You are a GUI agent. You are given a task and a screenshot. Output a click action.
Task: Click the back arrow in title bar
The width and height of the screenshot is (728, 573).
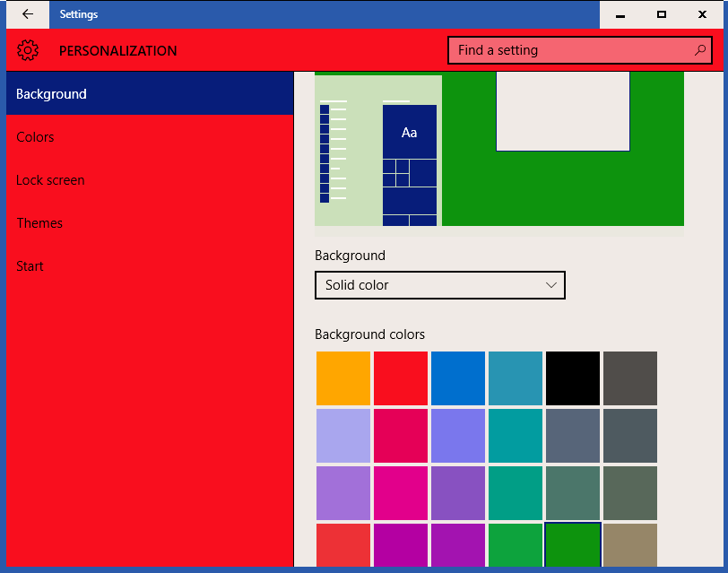click(28, 14)
